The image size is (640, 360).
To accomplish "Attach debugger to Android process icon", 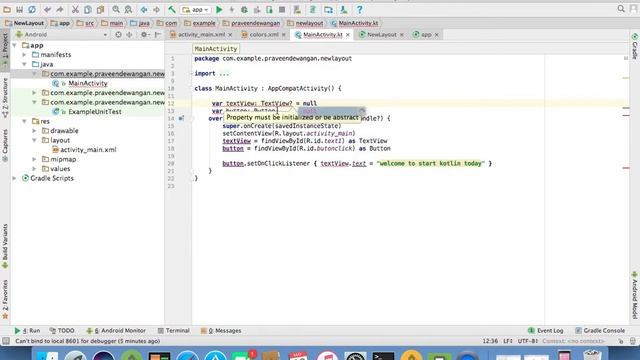I will click(269, 9).
